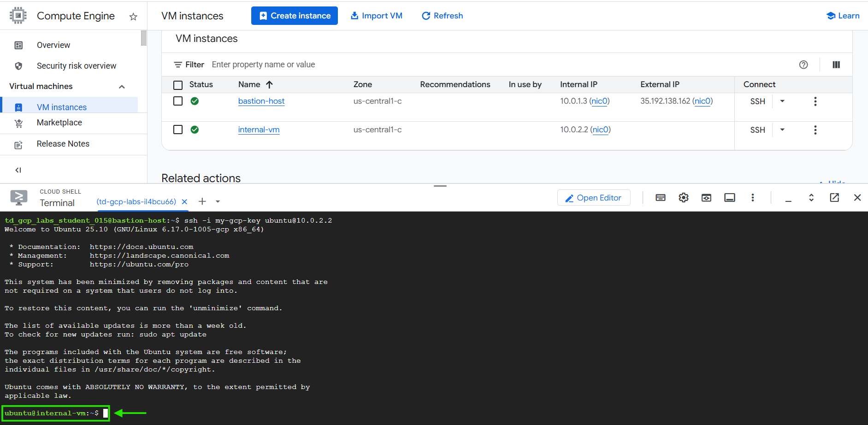Go to Security risk overview

click(x=77, y=66)
